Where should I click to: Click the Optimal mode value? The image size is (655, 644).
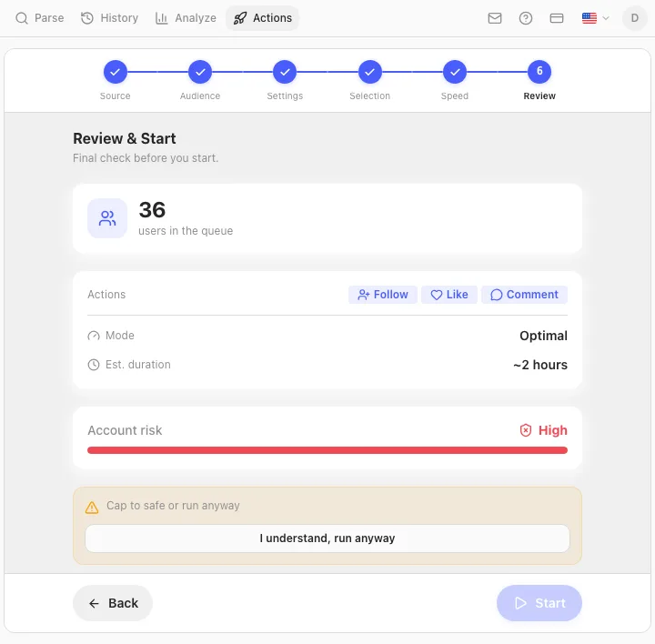click(543, 336)
